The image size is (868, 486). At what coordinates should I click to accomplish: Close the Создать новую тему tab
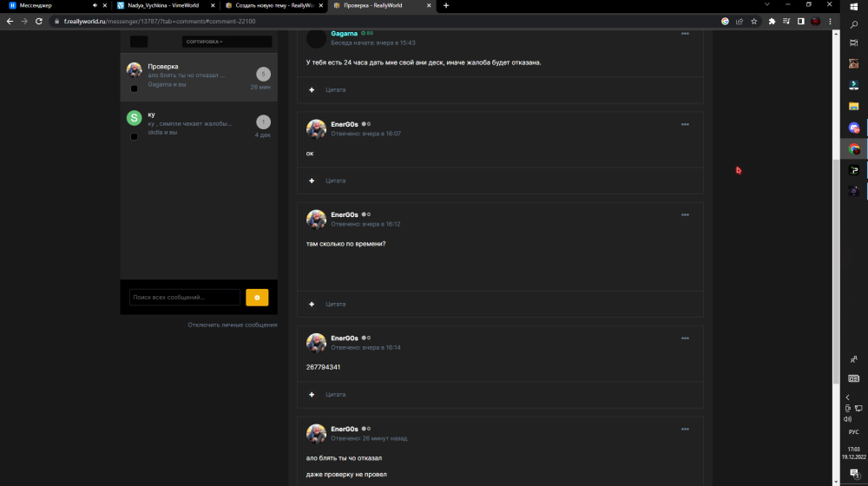click(x=321, y=5)
